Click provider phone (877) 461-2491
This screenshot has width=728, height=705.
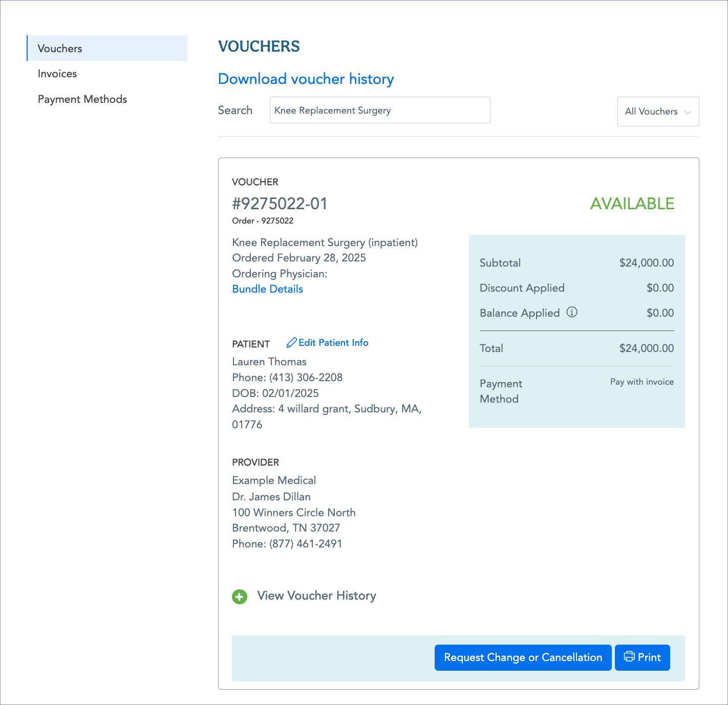[x=306, y=544]
